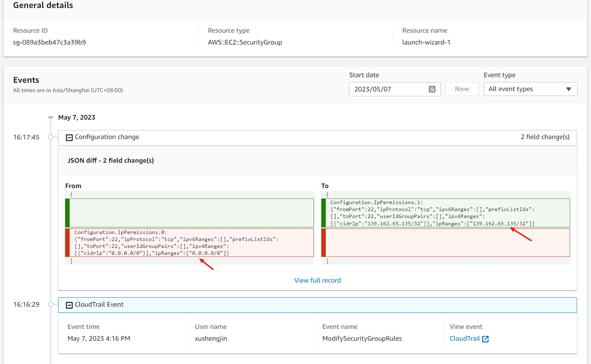Open the CloudTrail view event link

(x=465, y=339)
